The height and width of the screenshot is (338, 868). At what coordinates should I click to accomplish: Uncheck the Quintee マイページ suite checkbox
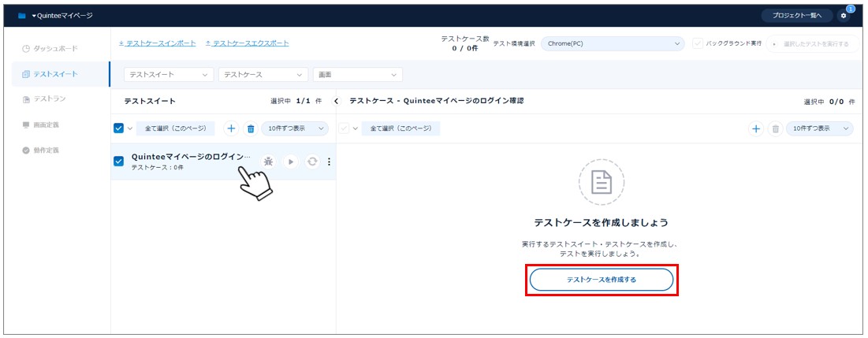point(119,162)
